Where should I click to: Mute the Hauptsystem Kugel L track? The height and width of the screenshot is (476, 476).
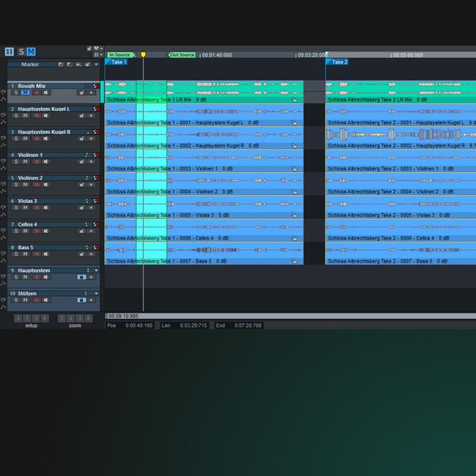pos(25,116)
